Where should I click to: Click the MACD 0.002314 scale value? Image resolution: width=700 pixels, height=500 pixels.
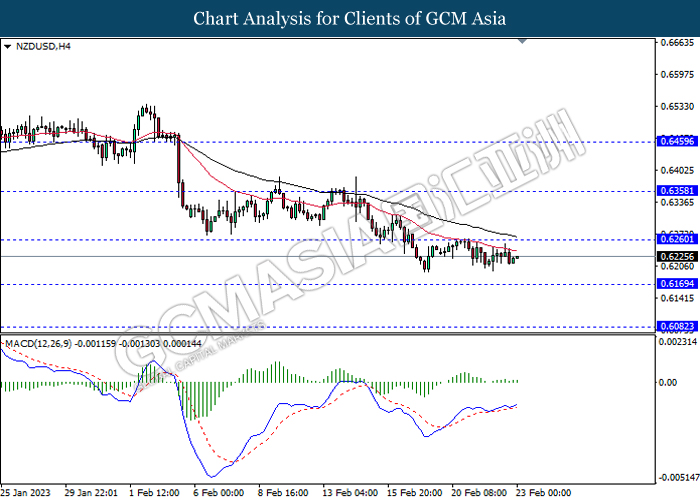pos(678,342)
